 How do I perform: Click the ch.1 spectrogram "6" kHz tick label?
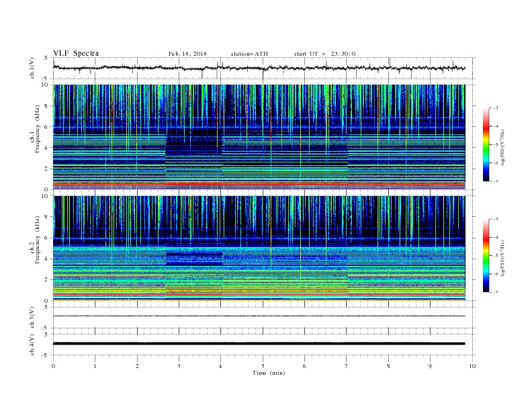[47, 127]
